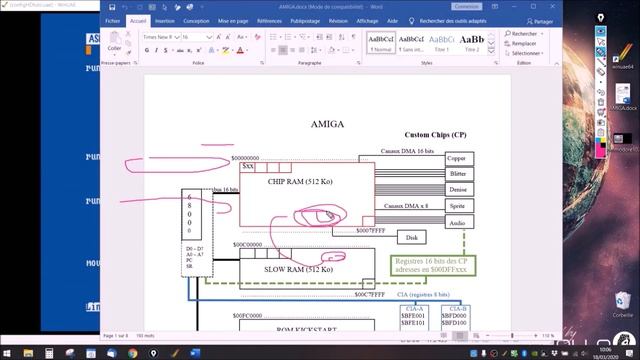
Task: Switch to the Mise en page tab
Action: pos(233,21)
